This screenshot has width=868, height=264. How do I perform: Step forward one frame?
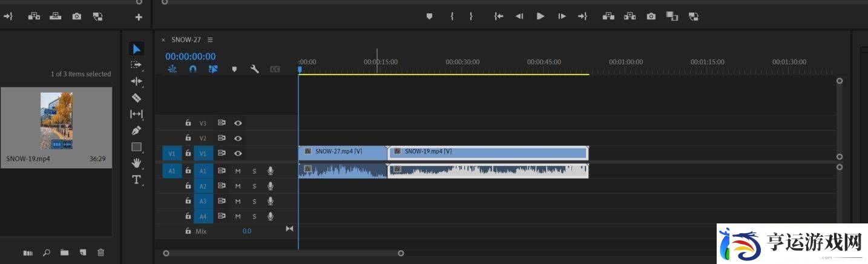click(x=562, y=16)
